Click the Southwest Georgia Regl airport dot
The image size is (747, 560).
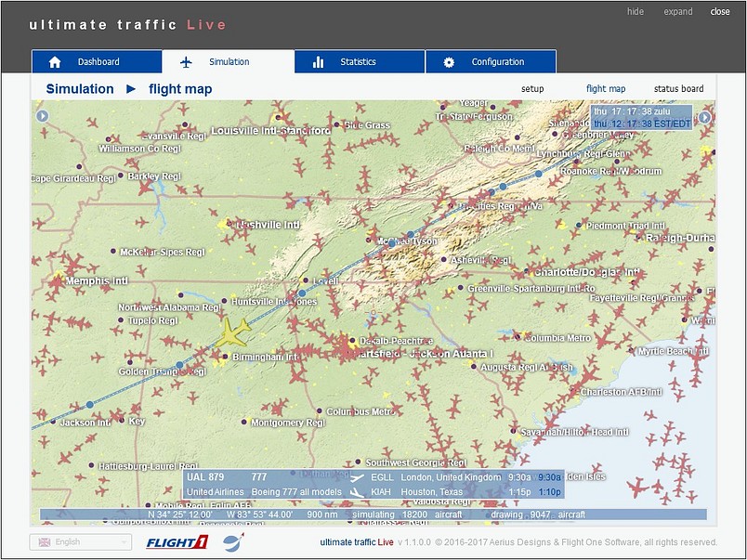coord(358,462)
